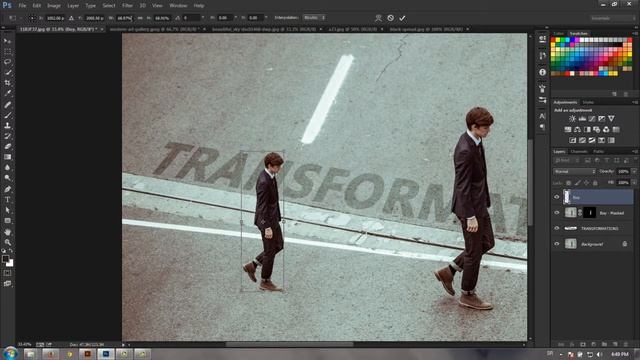Add a Vibrance adjustment triangle icon

click(611, 119)
